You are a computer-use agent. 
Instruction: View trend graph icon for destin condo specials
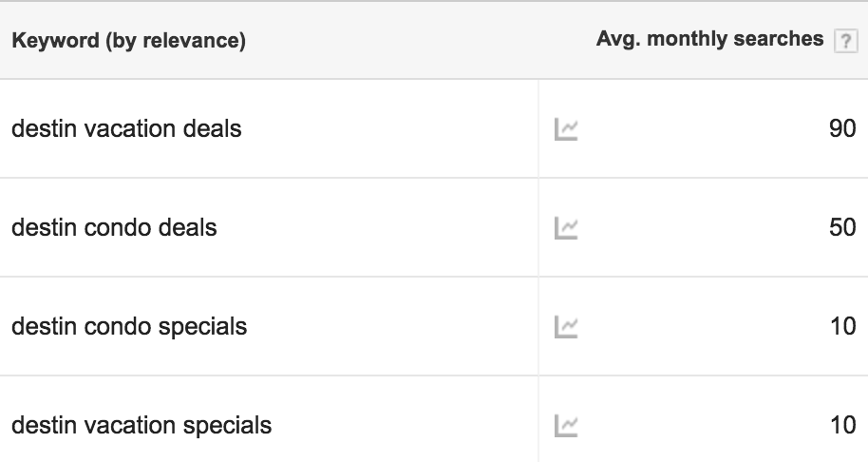pos(566,327)
